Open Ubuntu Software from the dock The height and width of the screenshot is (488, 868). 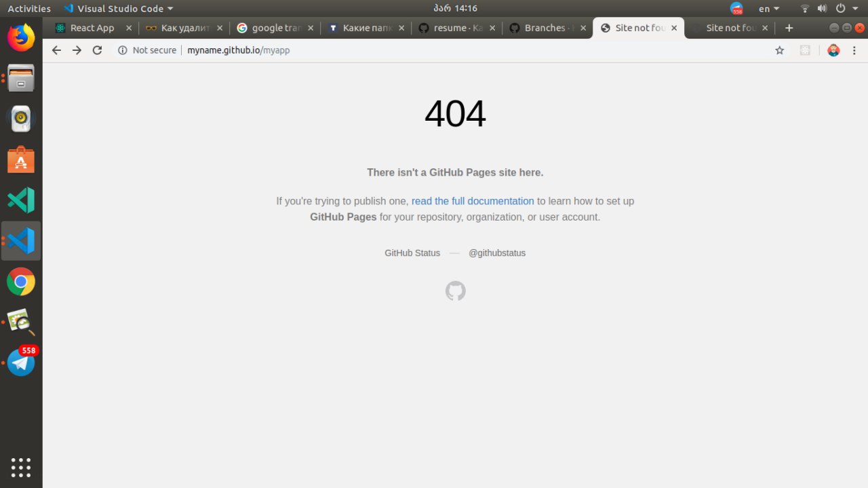coord(21,159)
